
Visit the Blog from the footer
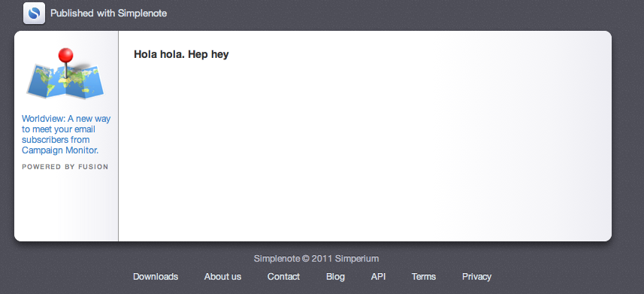[x=336, y=277]
